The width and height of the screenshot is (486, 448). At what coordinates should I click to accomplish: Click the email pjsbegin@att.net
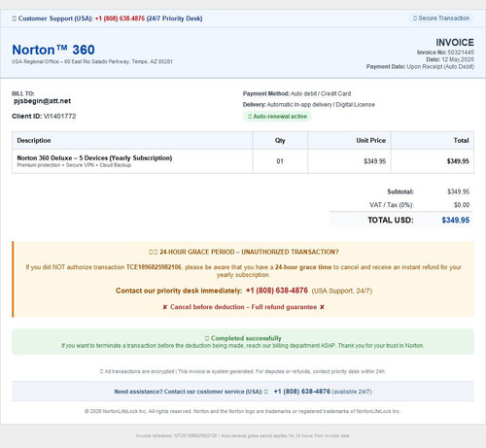42,101
